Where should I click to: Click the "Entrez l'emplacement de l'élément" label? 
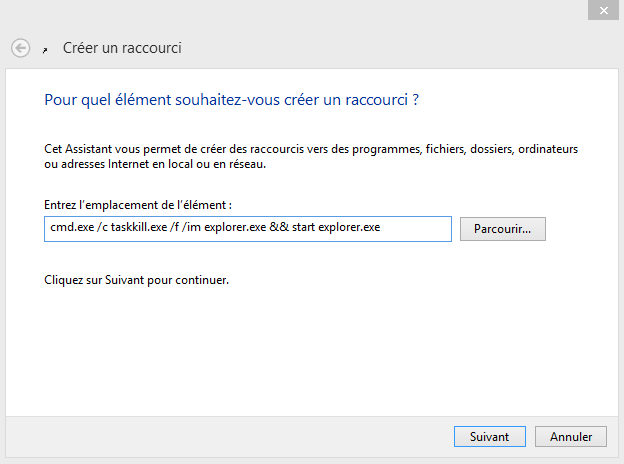[138, 205]
